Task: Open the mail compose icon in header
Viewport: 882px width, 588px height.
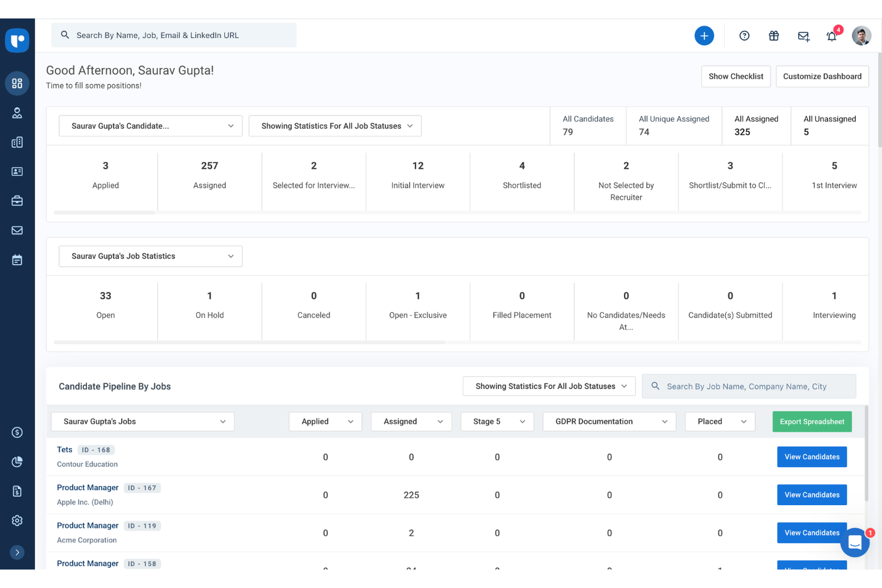Action: coord(803,36)
